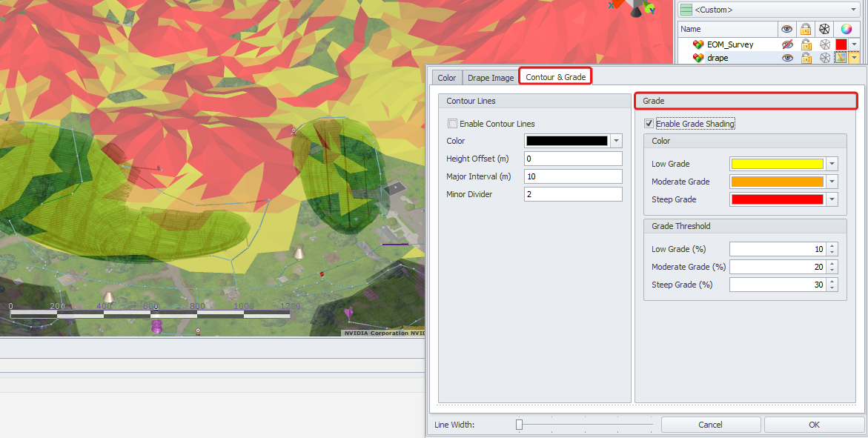Enable Contour Lines checkbox
This screenshot has height=438, width=868.
(x=452, y=124)
